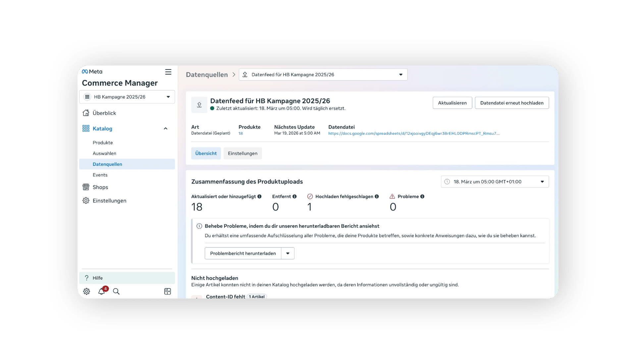Viewport: 636px width, 364px height.
Task: Click the Produkte count link 18
Action: pyautogui.click(x=240, y=133)
